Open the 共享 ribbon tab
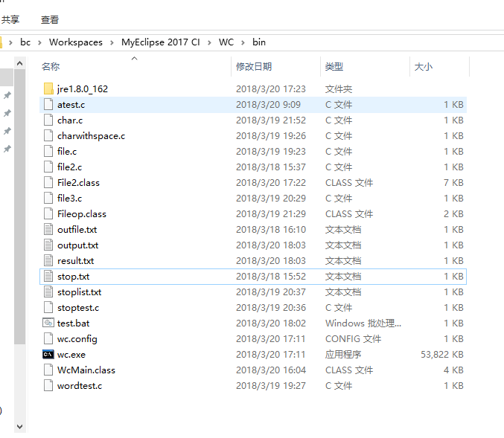 point(10,20)
